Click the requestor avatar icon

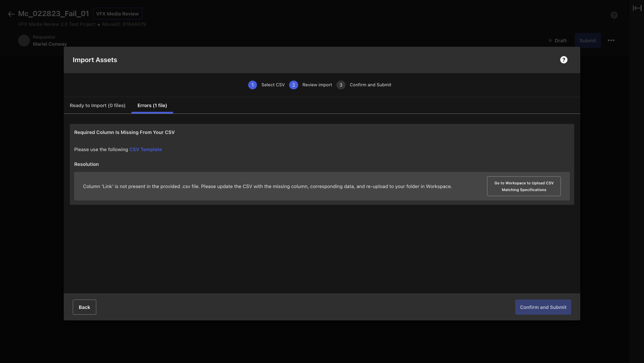(x=24, y=40)
